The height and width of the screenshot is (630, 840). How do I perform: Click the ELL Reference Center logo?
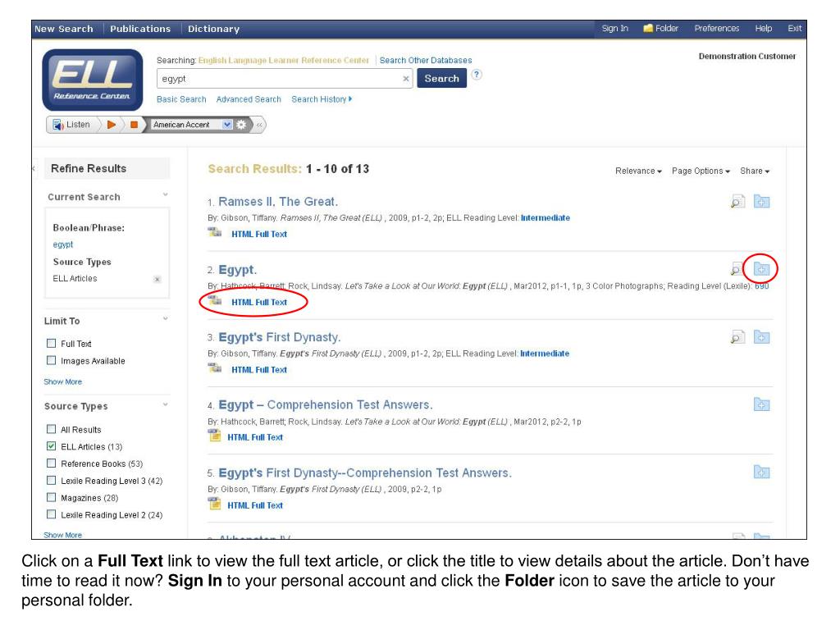(x=93, y=80)
